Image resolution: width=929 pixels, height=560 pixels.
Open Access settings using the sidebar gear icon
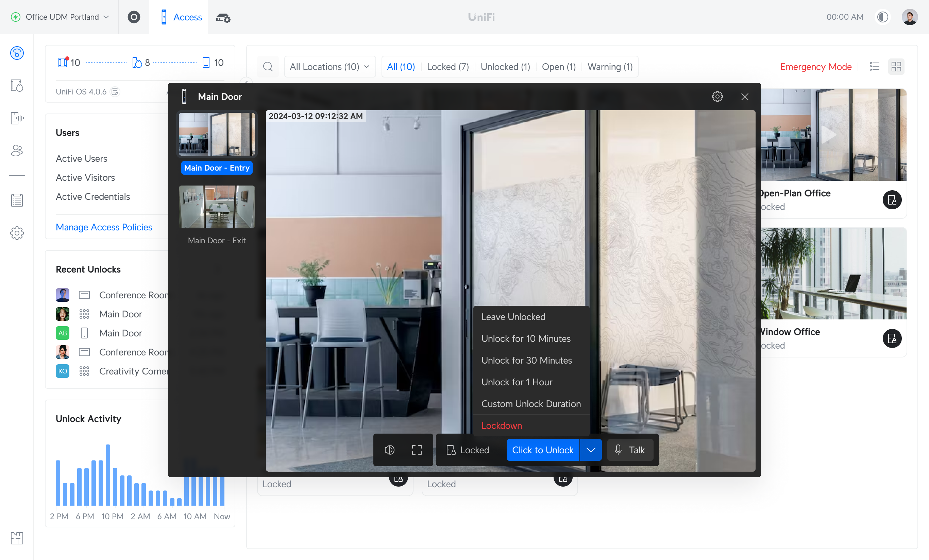tap(17, 233)
